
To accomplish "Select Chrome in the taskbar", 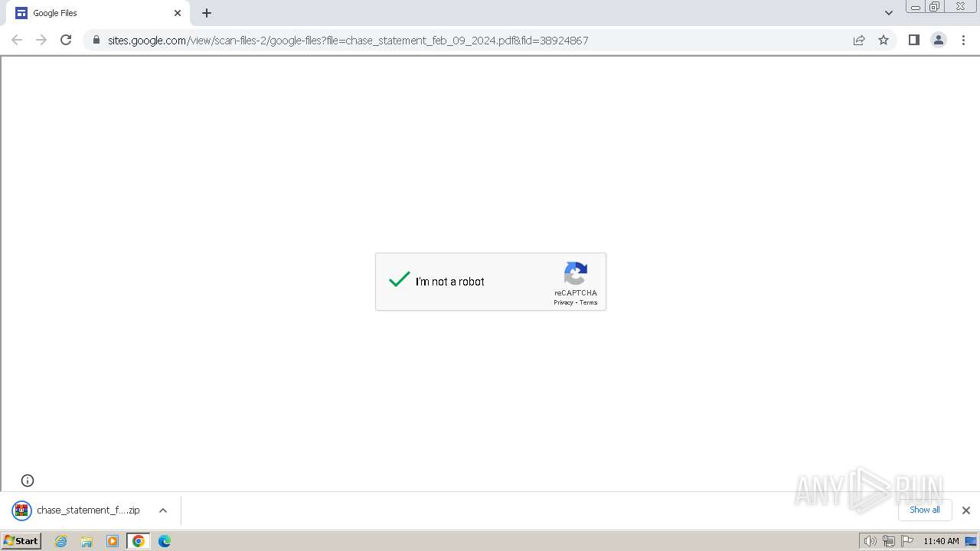I will (139, 541).
